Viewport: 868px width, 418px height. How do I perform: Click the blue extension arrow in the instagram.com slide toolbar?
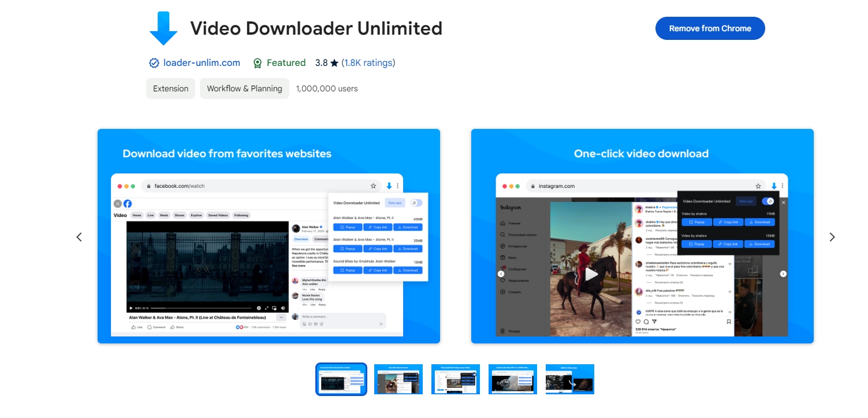774,186
